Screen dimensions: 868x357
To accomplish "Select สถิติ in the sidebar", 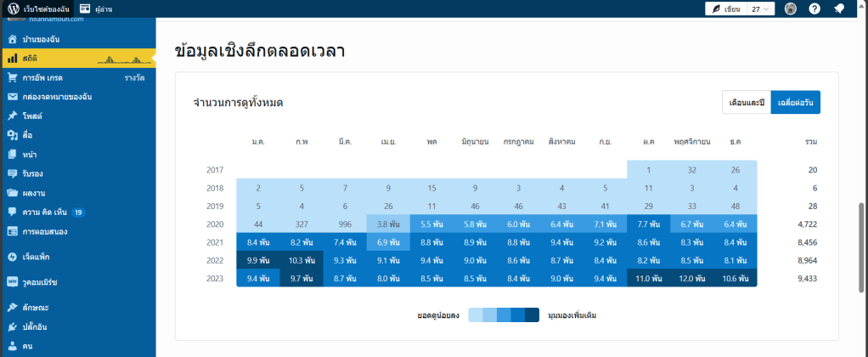I will [30, 58].
